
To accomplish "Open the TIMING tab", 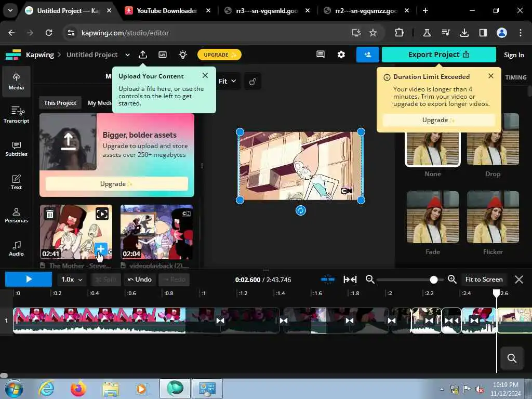I will coord(516,77).
